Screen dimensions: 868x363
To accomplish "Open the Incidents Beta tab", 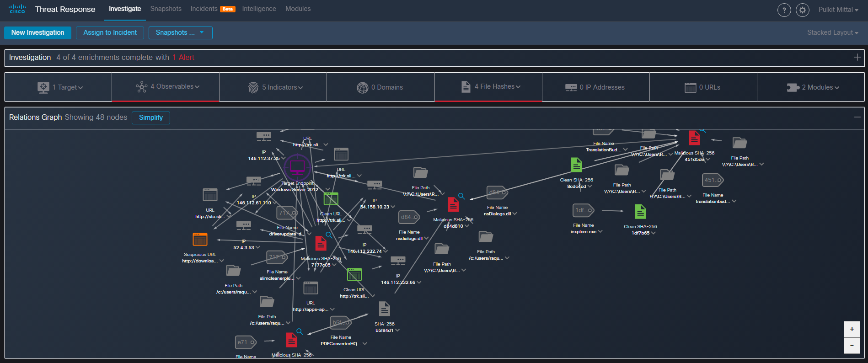I will click(x=213, y=9).
